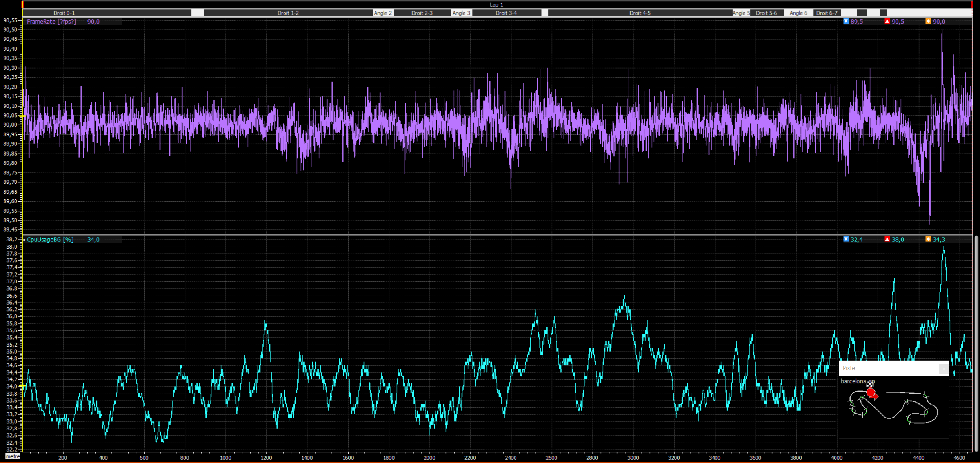
Task: Click the tallest cyan CpuUsageBG peak near 4500 m
Action: (944, 251)
